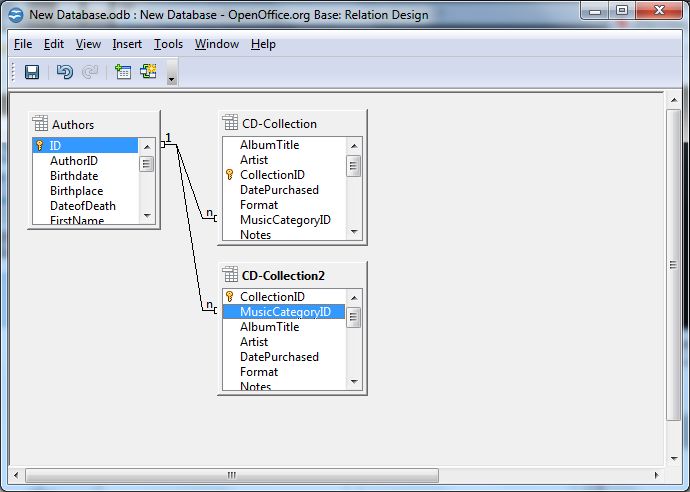Click the Add Tables toolbar icon
This screenshot has height=492, width=690.
tap(123, 72)
